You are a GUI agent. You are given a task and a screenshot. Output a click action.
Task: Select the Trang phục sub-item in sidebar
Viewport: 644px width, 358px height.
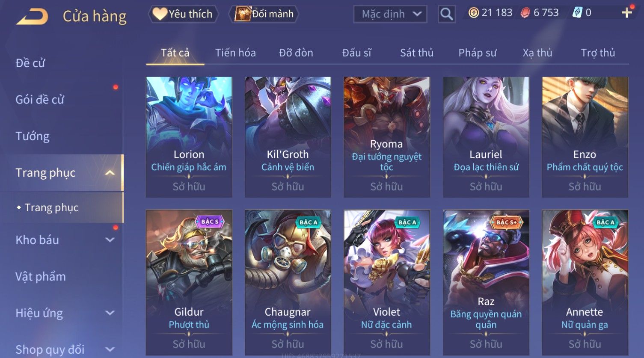tap(51, 207)
